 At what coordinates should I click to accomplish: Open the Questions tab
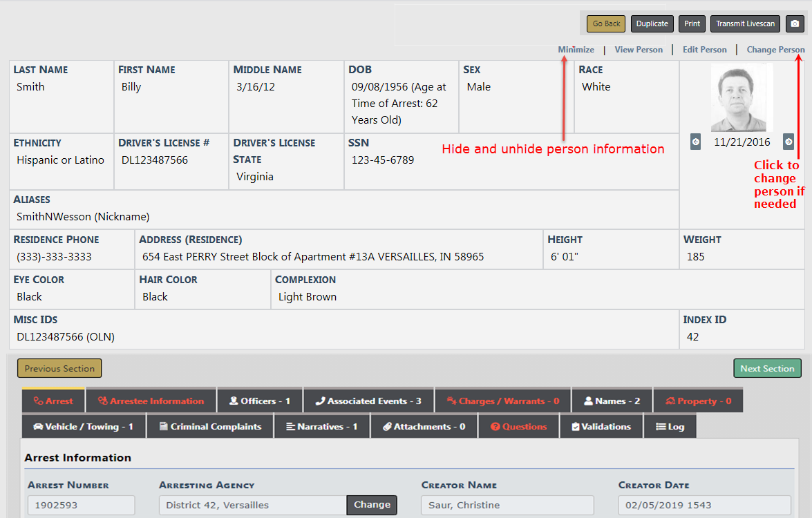pos(518,427)
